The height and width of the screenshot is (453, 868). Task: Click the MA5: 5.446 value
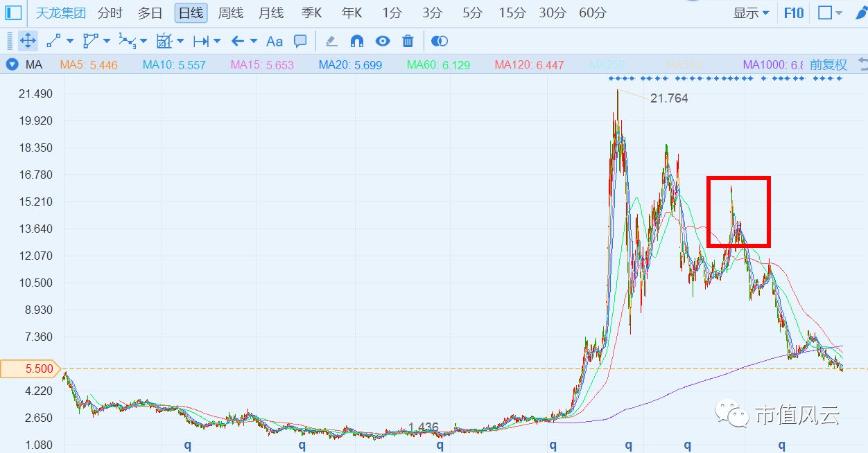coord(89,64)
